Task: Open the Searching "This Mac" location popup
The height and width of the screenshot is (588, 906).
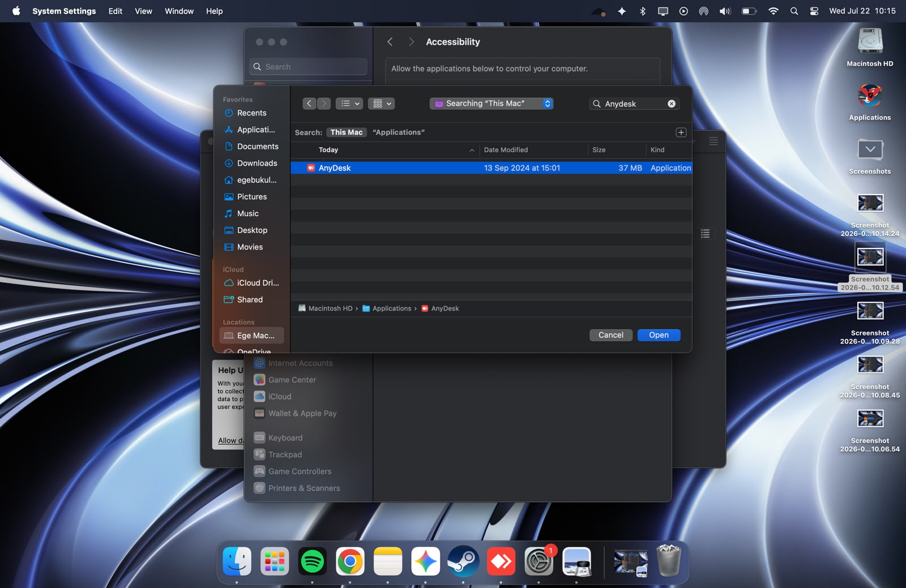Action: pyautogui.click(x=492, y=104)
